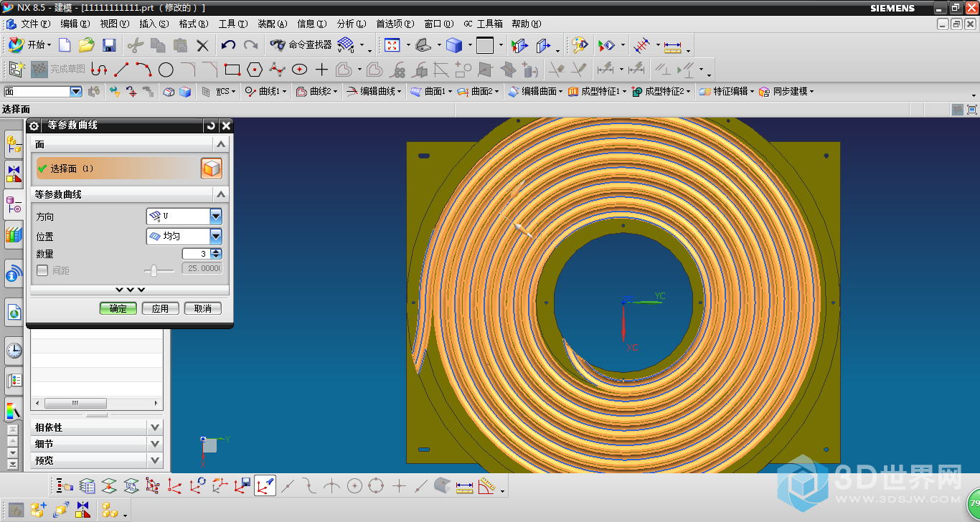The image size is (980, 522).
Task: Show more dialog options via triple chevron
Action: [130, 290]
